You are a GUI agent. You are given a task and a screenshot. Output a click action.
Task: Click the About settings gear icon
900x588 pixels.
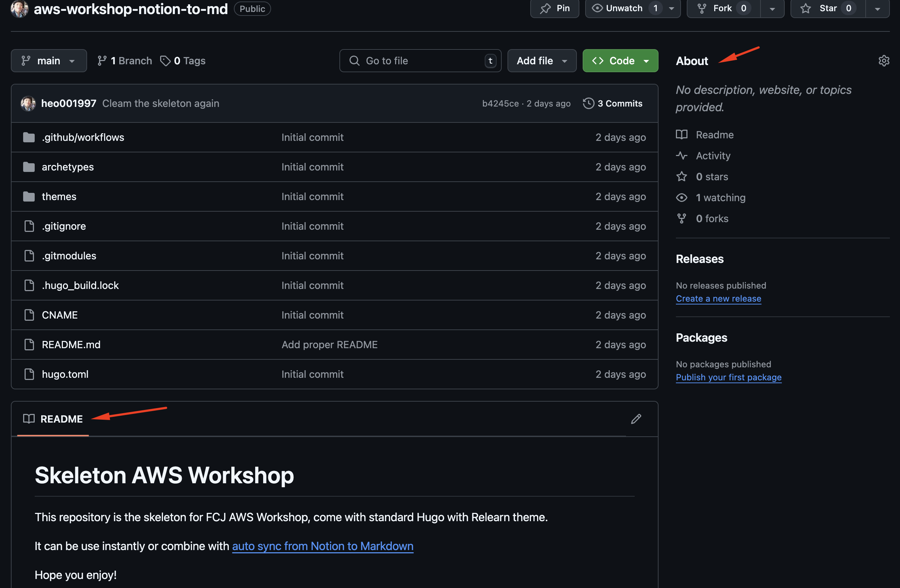pyautogui.click(x=883, y=61)
